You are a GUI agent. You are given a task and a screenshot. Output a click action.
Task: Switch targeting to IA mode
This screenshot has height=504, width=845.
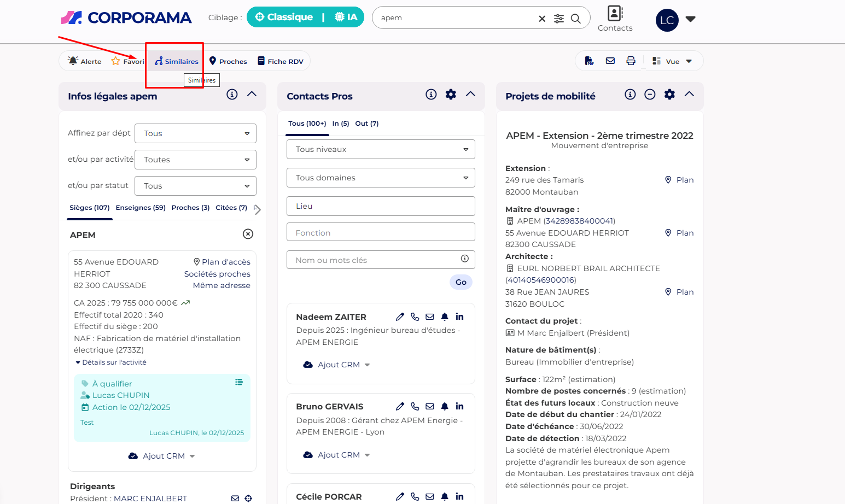(x=346, y=17)
